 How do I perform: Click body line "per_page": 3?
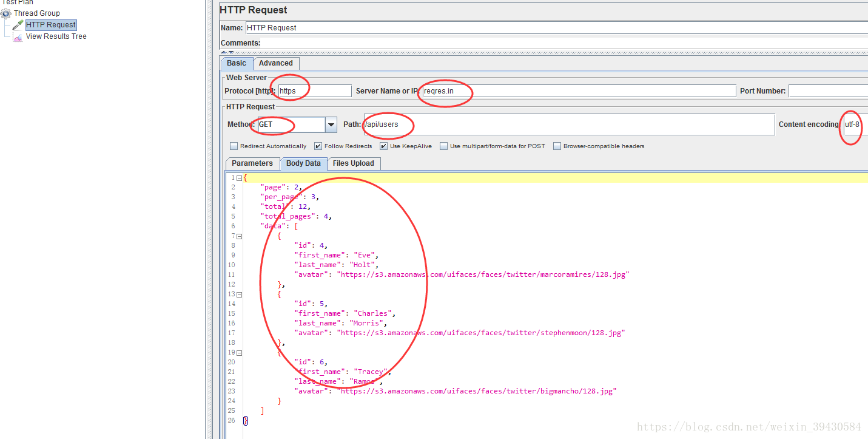click(289, 197)
